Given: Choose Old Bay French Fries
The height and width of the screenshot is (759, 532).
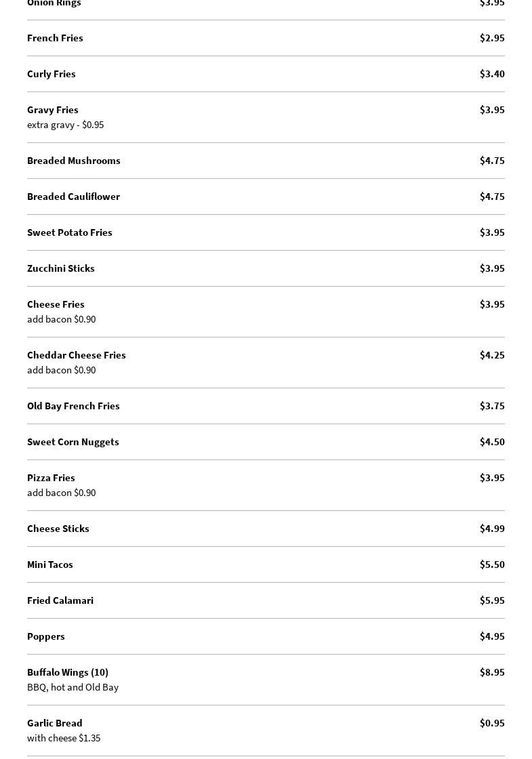Looking at the screenshot, I should click(73, 406).
